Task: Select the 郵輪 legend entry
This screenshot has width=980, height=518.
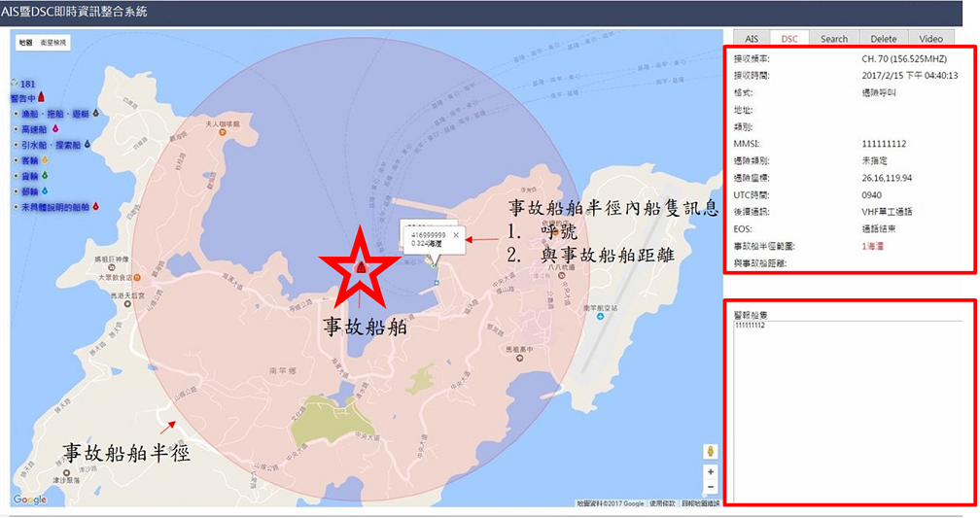Action: (x=30, y=191)
